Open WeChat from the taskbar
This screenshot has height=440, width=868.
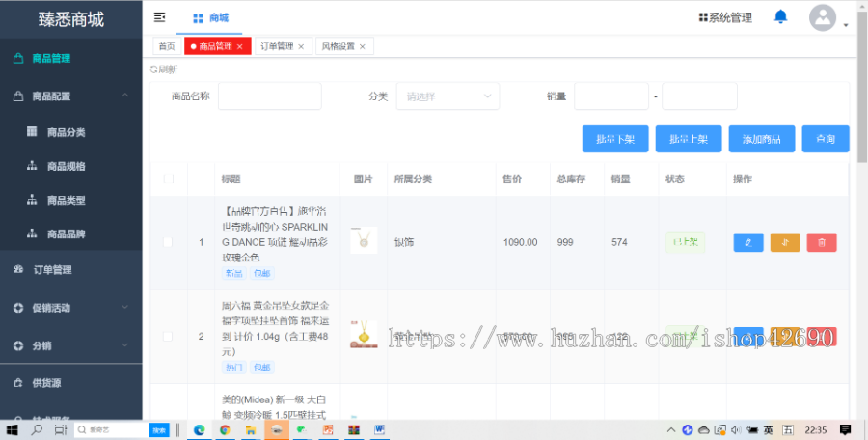(301, 430)
